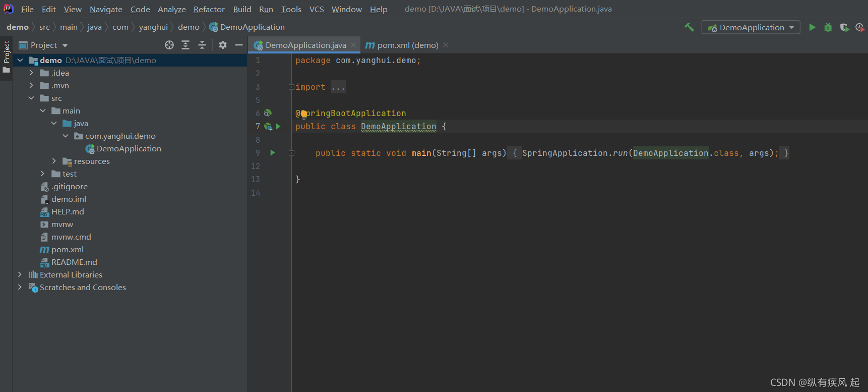Switch to the pom.xml (demo) tab
This screenshot has height=392, width=868.
click(x=408, y=45)
